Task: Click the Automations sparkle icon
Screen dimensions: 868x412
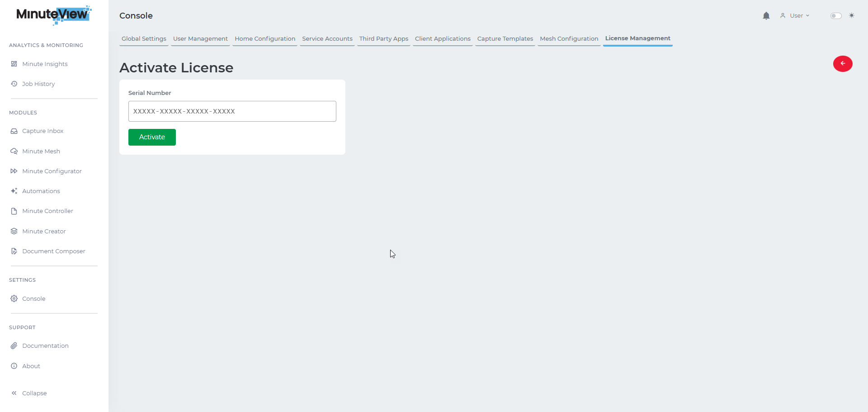Action: click(x=14, y=191)
